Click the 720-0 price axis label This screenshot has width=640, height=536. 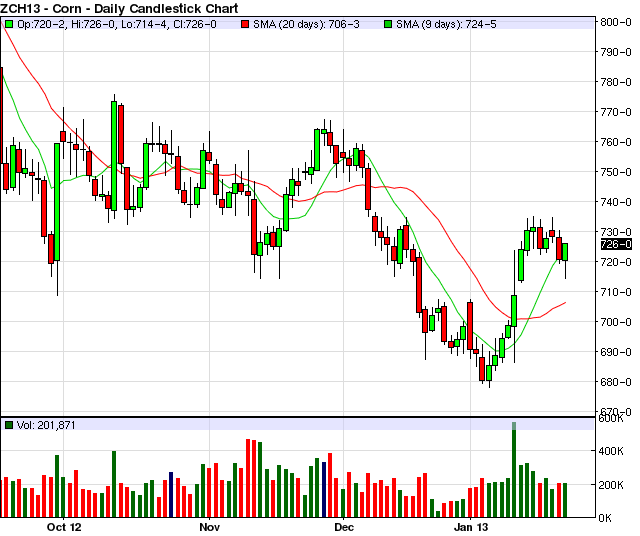[x=616, y=262]
